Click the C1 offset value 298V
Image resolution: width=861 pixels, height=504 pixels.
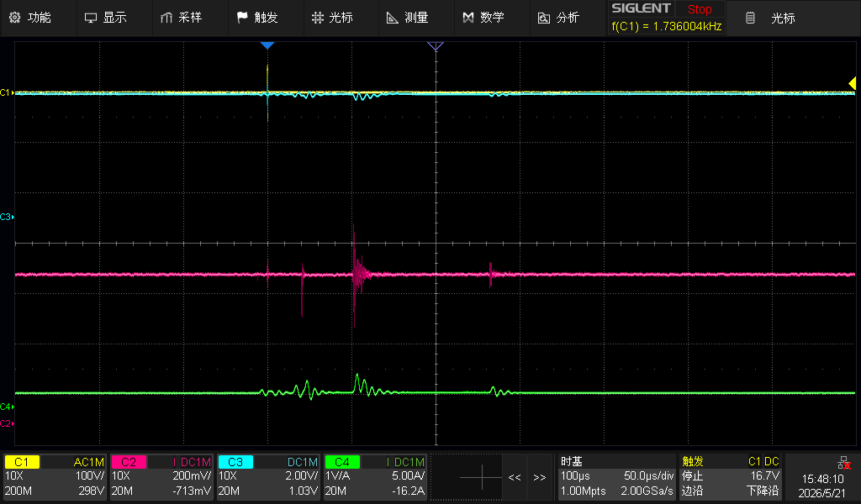pos(91,491)
